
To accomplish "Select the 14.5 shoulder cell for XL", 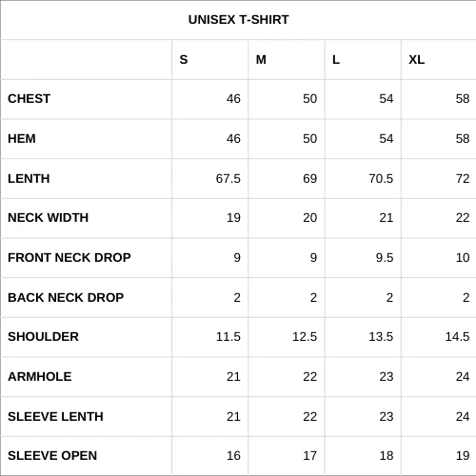I will pyautogui.click(x=439, y=337).
